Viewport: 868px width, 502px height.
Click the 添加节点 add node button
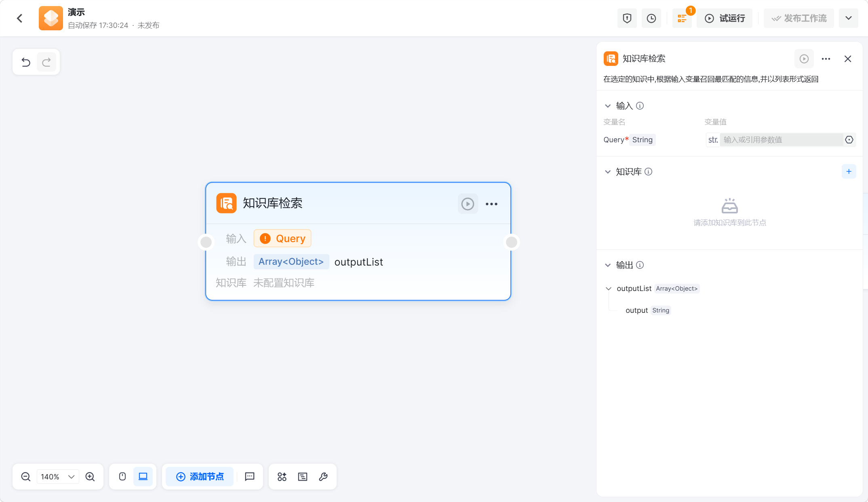[200, 477]
